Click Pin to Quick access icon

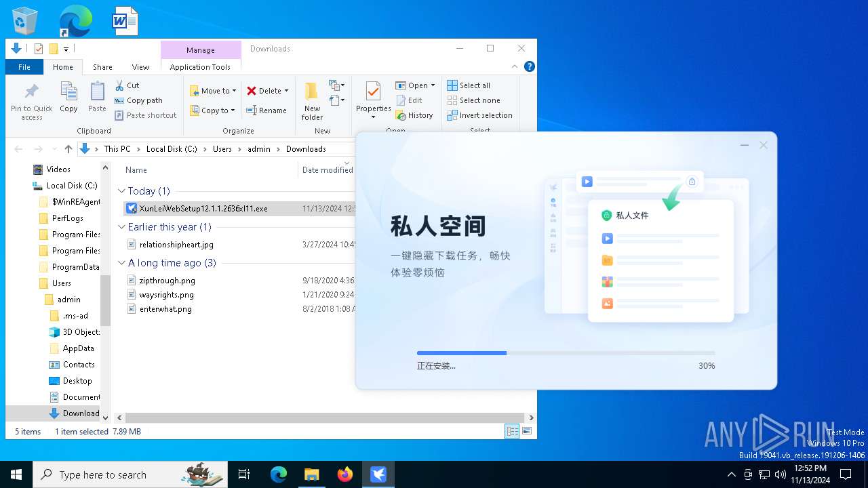[31, 102]
